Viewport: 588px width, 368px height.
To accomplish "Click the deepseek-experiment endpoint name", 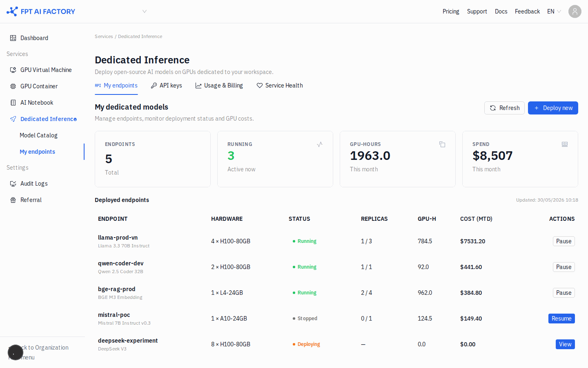I will (128, 341).
